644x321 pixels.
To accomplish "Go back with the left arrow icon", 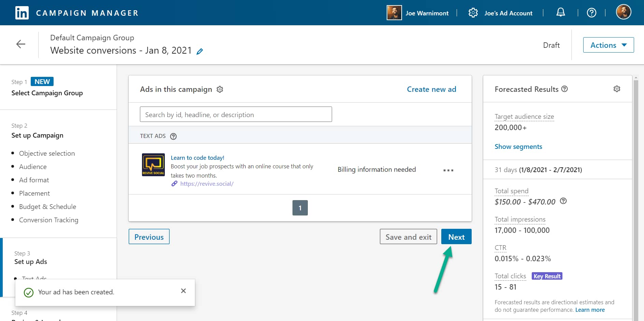I will point(21,44).
